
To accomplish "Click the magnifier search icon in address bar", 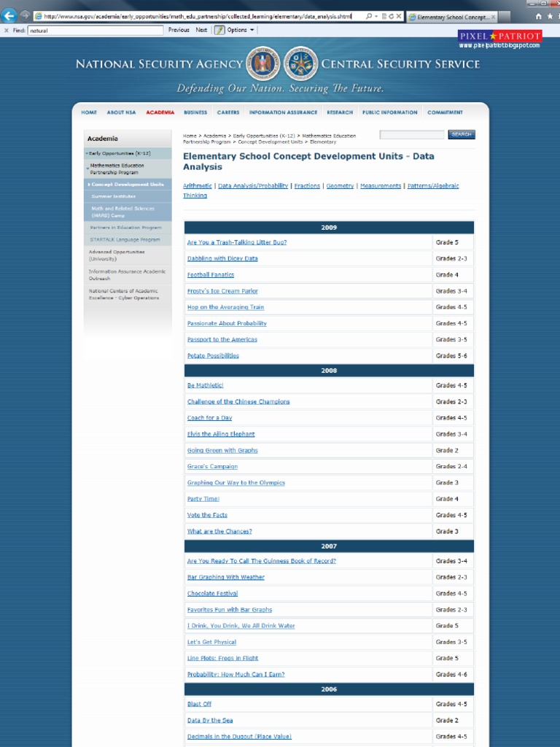I will [x=368, y=16].
